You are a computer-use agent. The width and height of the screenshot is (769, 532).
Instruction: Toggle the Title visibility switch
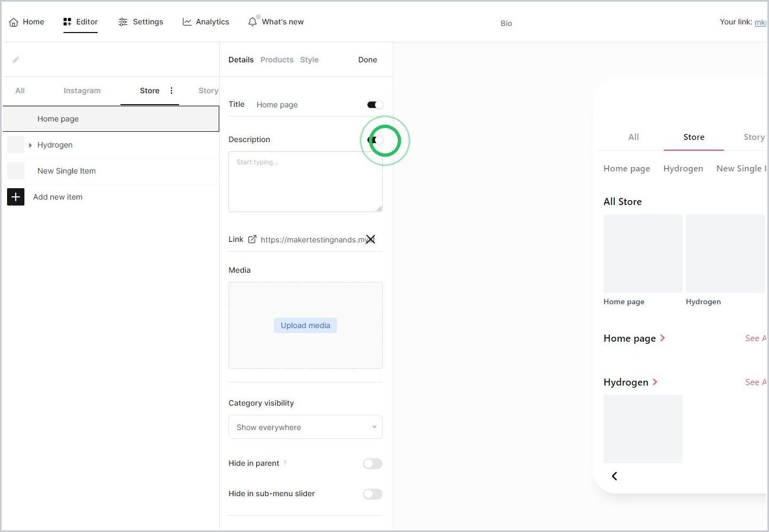[x=375, y=105]
